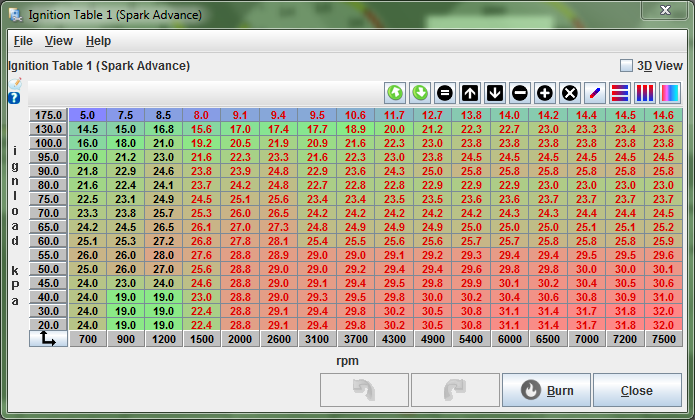Click the vertical stripes interpolate icon
Viewport: 695px width, 420px height.
coord(645,93)
